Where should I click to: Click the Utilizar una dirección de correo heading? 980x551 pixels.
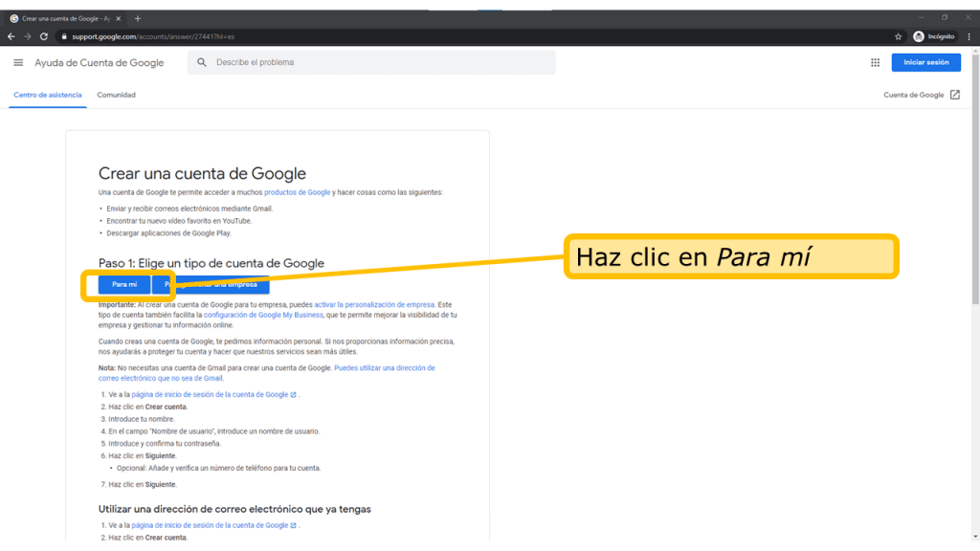(x=234, y=509)
